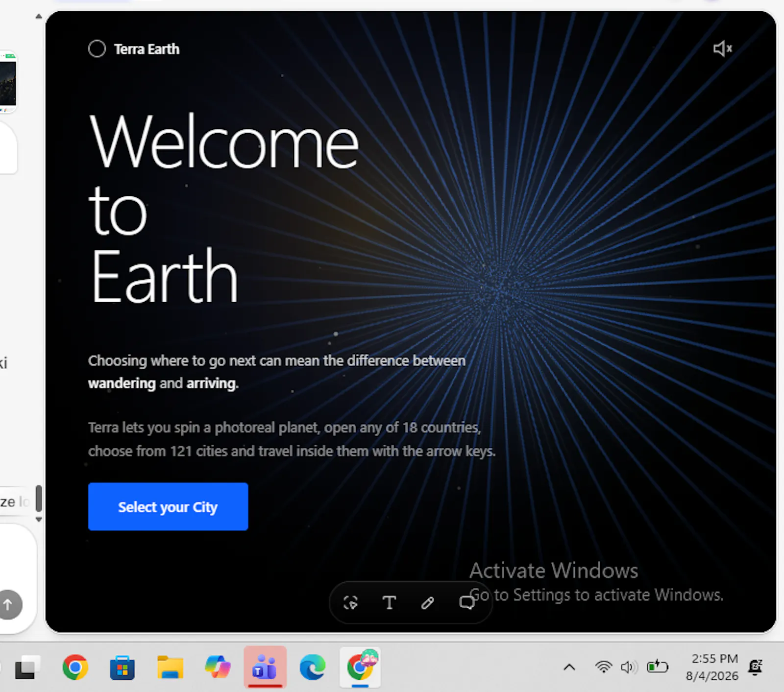Image resolution: width=784 pixels, height=692 pixels.
Task: Select the element picker tool in the floating toolbar
Action: [350, 602]
